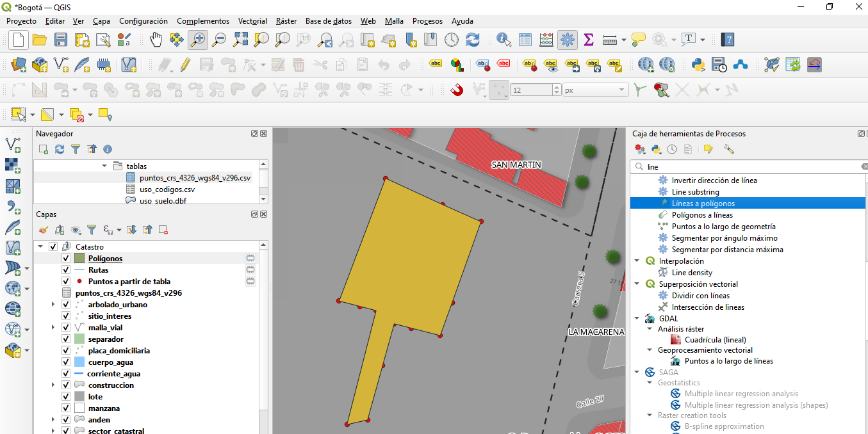Open the statistical summary sigma tool

(588, 40)
